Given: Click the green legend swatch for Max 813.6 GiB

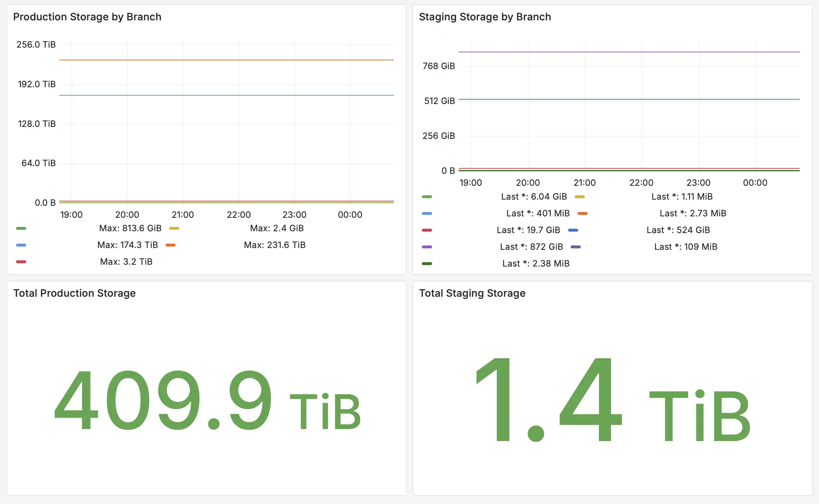Looking at the screenshot, I should (21, 228).
